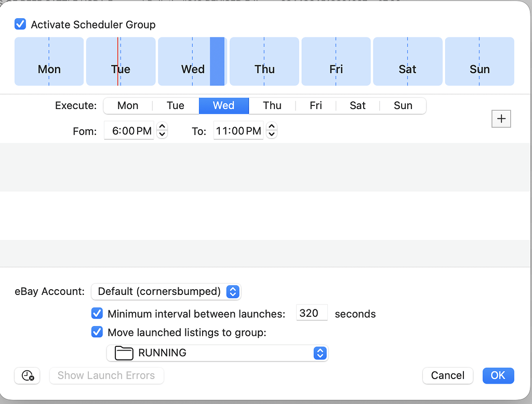
Task: Toggle Minimum interval between launches checkbox
Action: click(x=97, y=314)
